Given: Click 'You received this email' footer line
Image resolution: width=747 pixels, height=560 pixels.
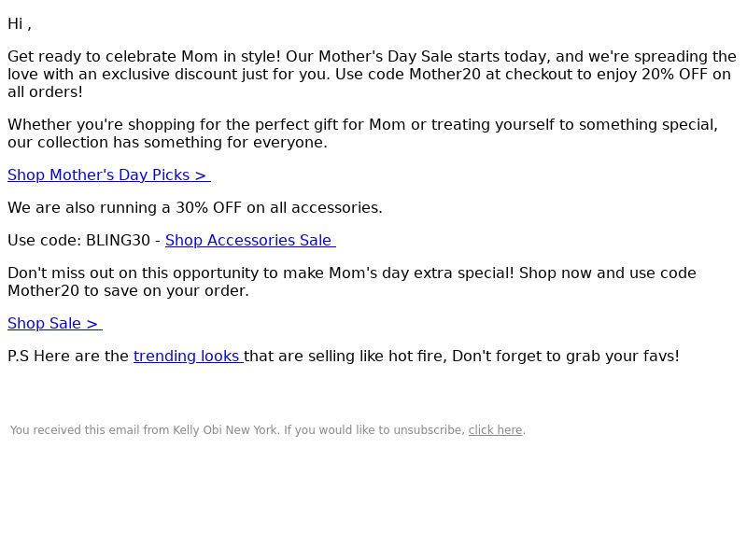Looking at the screenshot, I should pyautogui.click(x=268, y=430).
